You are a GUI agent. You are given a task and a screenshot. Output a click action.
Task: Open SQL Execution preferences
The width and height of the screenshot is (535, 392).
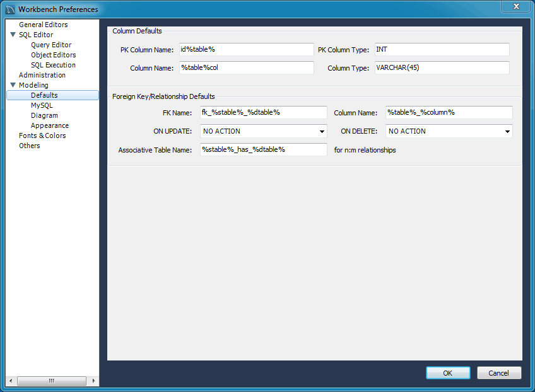53,65
